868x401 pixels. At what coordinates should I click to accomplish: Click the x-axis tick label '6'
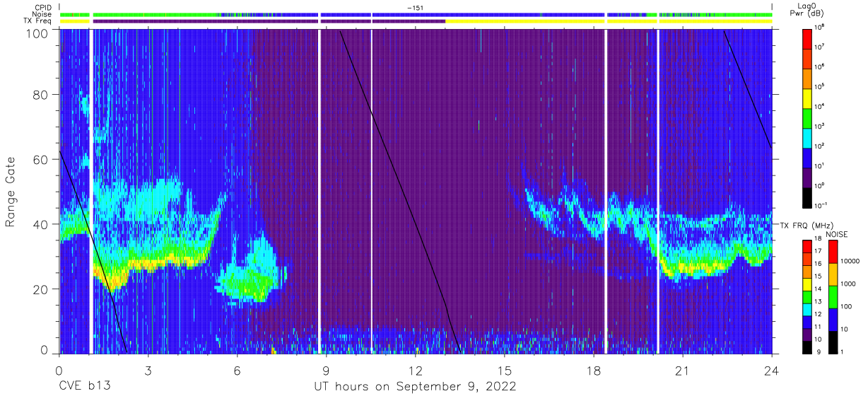237,370
